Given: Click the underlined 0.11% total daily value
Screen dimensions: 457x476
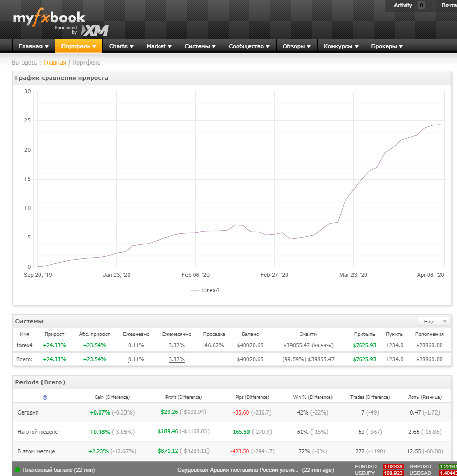Looking at the screenshot, I should [136, 359].
